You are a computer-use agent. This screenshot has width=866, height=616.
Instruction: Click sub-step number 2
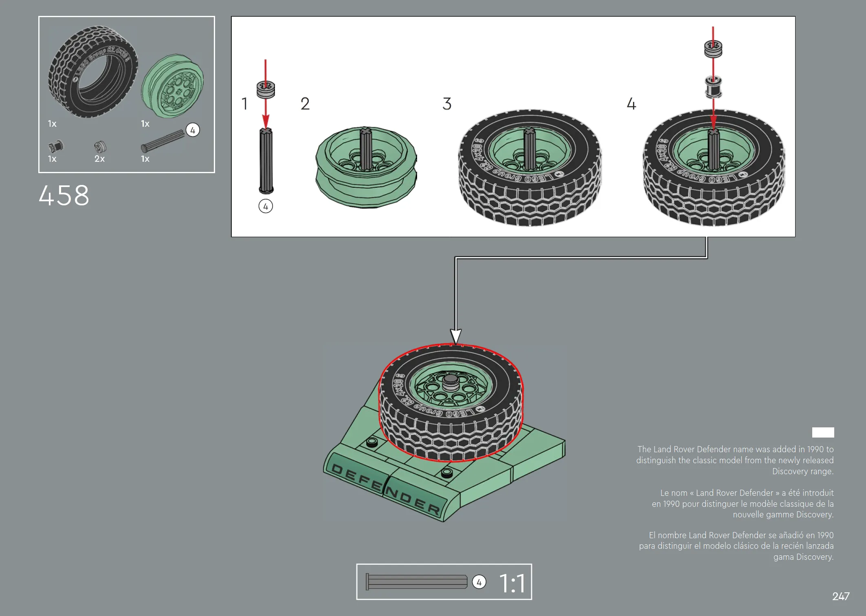click(305, 103)
